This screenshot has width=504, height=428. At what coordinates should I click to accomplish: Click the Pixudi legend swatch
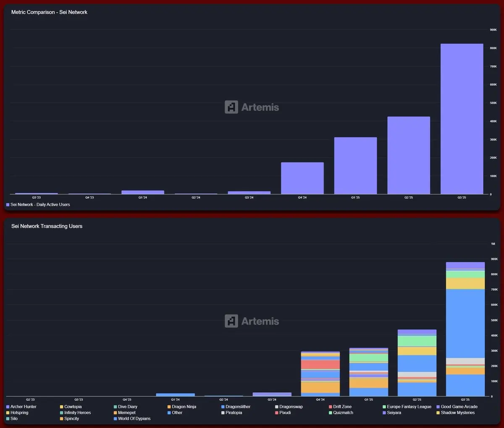tap(277, 413)
